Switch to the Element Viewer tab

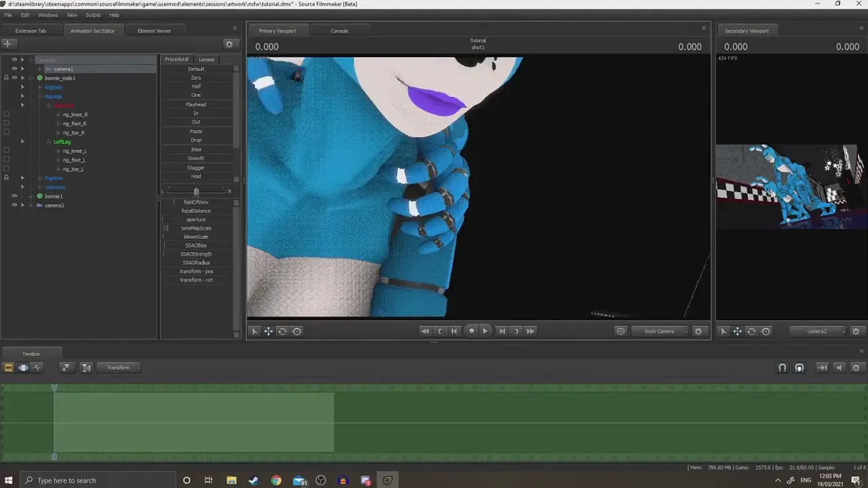click(154, 30)
